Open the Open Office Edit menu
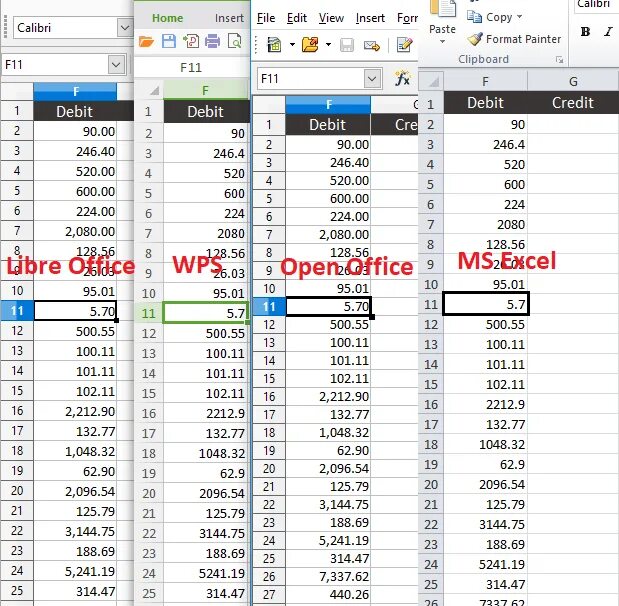This screenshot has width=619, height=606. coord(296,18)
